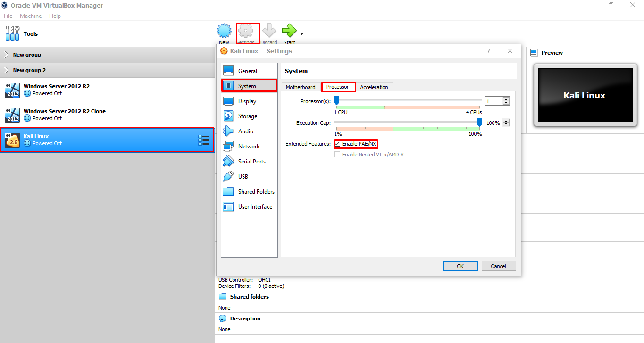Expand the New group chevron
Viewport: 644px width, 343px height.
[x=7, y=55]
